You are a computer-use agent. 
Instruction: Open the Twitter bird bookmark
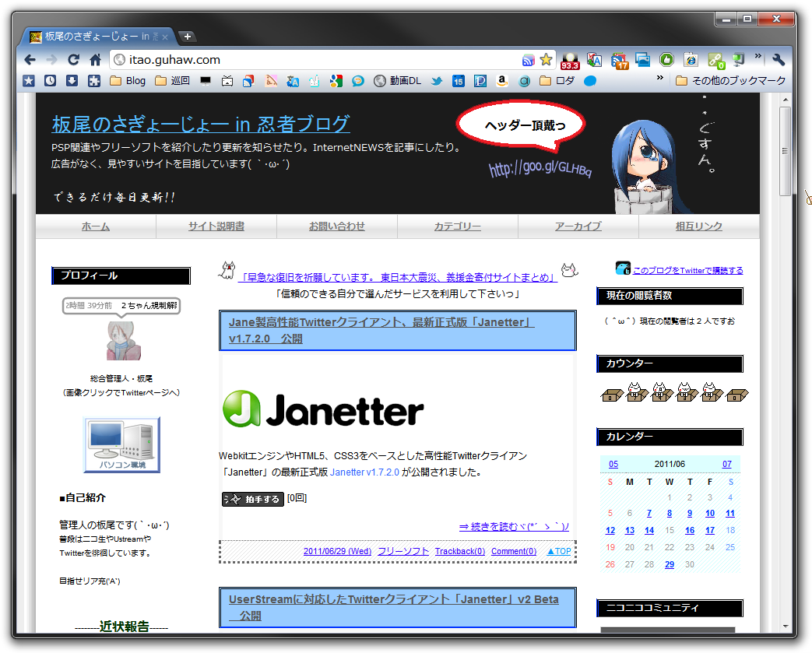click(437, 81)
